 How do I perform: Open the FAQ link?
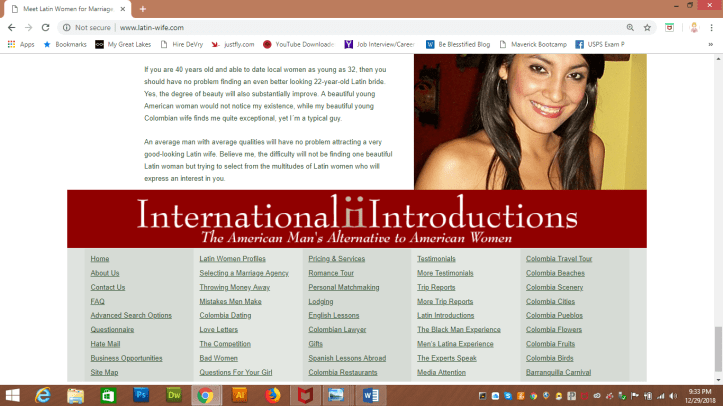[98, 302]
